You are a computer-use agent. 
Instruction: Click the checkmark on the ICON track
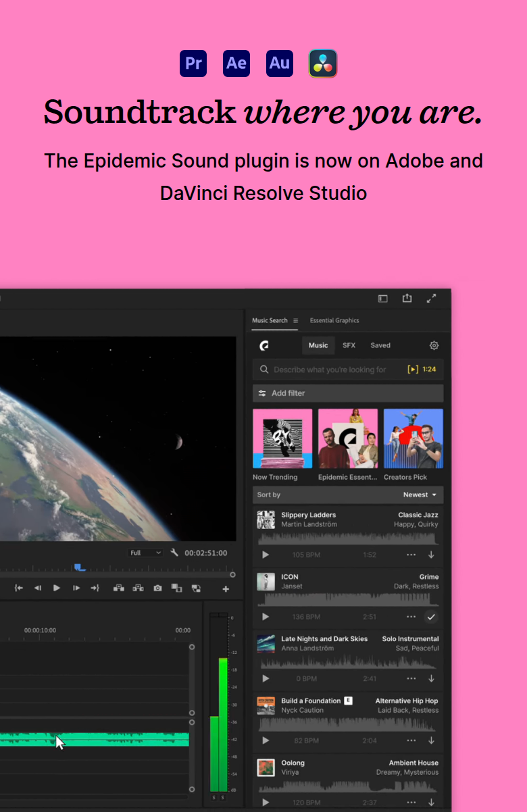coord(431,617)
